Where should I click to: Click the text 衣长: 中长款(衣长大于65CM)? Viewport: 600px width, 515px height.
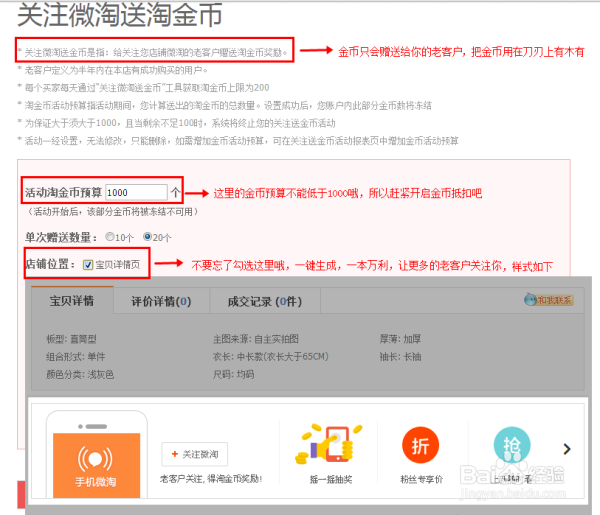(271, 357)
